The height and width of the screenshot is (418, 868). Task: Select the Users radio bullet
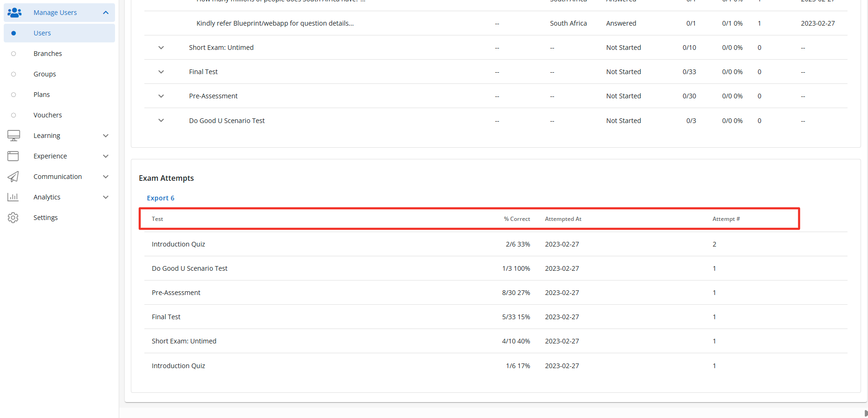coord(14,33)
